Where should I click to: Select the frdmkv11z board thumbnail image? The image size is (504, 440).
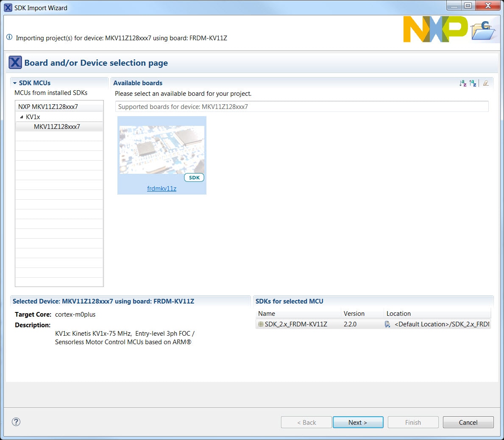(162, 150)
